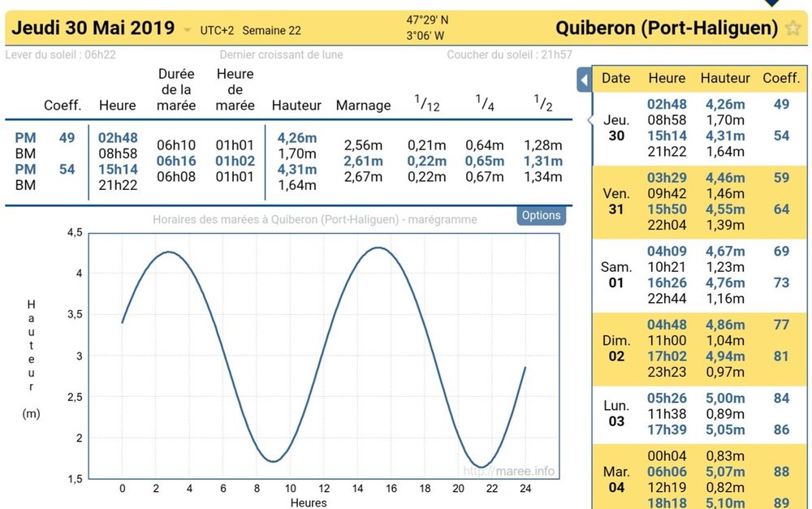The image size is (812, 509).
Task: Click the Marnage column header
Action: click(363, 106)
